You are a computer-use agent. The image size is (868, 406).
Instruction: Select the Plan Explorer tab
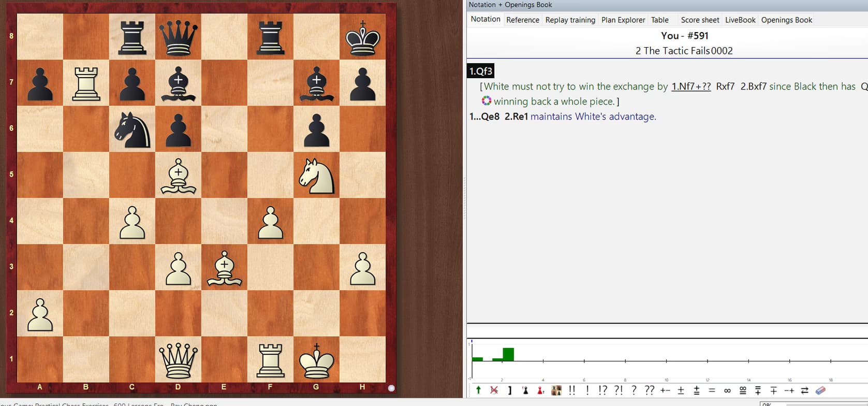(x=623, y=20)
